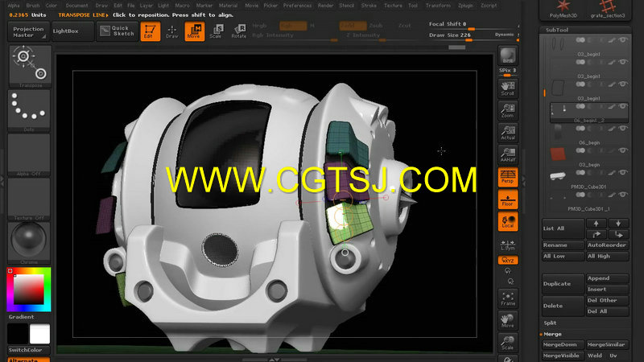Select the Draw mode icon
Image resolution: width=644 pixels, height=362 pixels.
click(x=172, y=31)
